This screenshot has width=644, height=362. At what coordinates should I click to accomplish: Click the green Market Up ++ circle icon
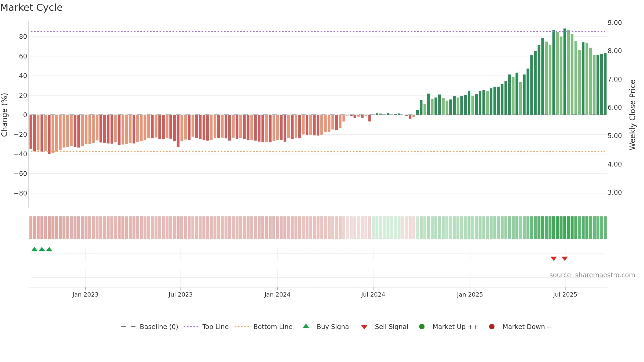[422, 327]
